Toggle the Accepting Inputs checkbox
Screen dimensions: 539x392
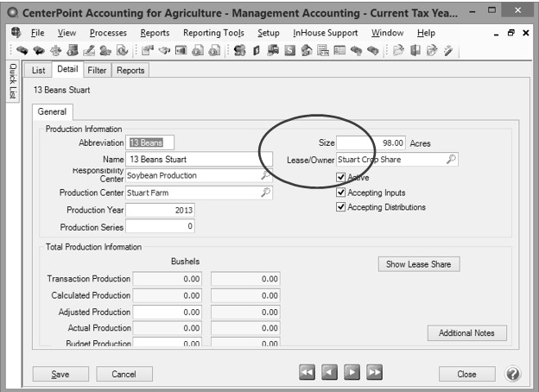[340, 192]
